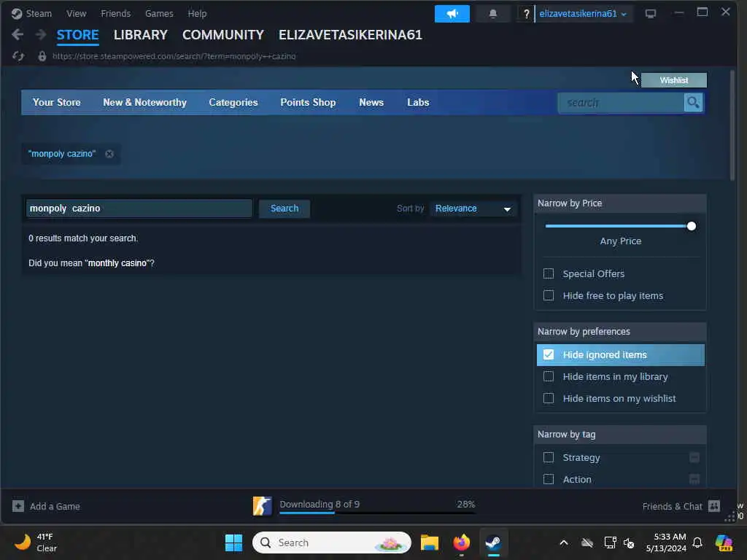Open the Help menu
Image resolution: width=747 pixels, height=560 pixels.
pos(197,13)
